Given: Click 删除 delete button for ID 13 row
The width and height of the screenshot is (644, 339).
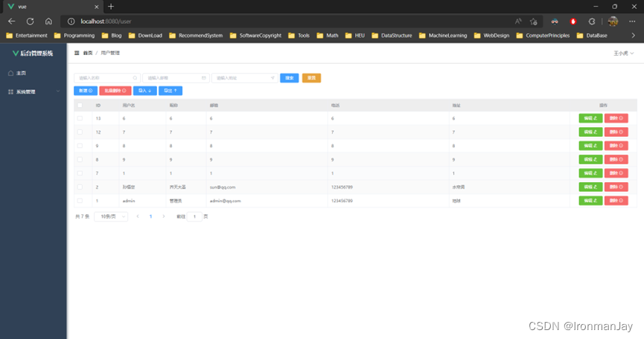Looking at the screenshot, I should [616, 118].
